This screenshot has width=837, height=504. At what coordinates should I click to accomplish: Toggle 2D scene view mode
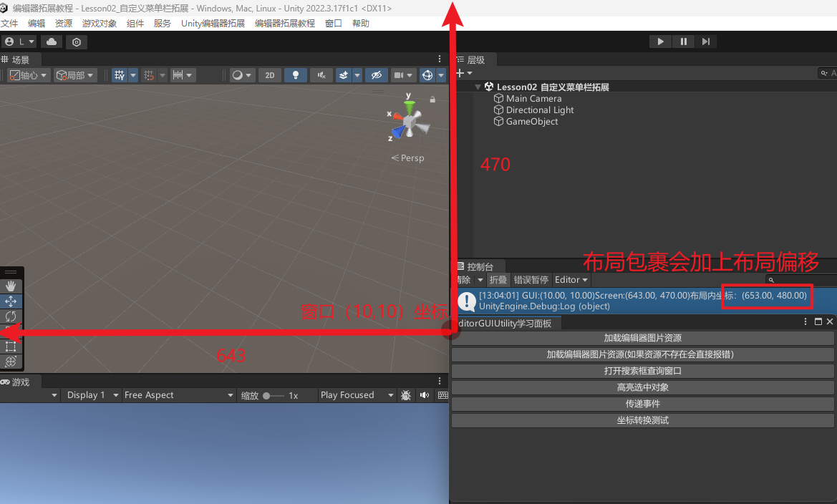coord(269,75)
